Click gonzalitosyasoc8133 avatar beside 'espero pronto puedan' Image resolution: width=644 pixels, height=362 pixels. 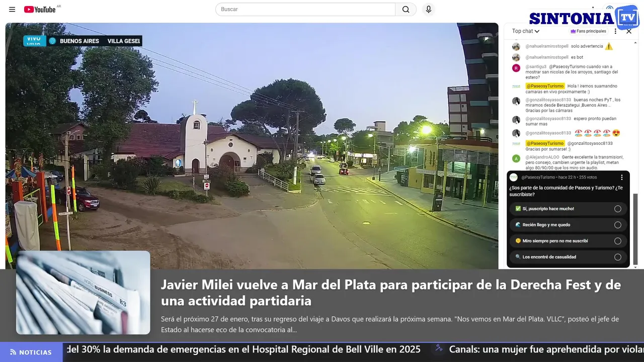click(x=516, y=120)
